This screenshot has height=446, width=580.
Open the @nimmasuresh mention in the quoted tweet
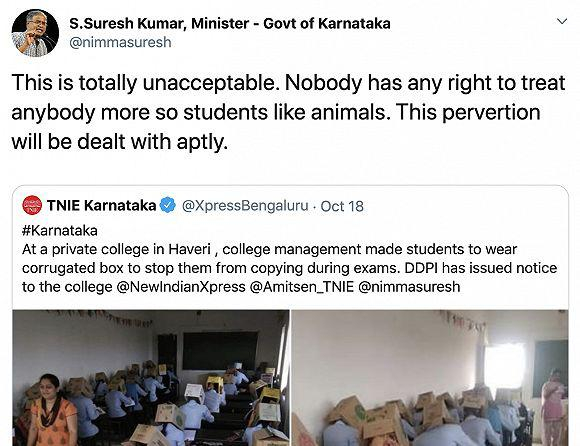[x=409, y=287]
